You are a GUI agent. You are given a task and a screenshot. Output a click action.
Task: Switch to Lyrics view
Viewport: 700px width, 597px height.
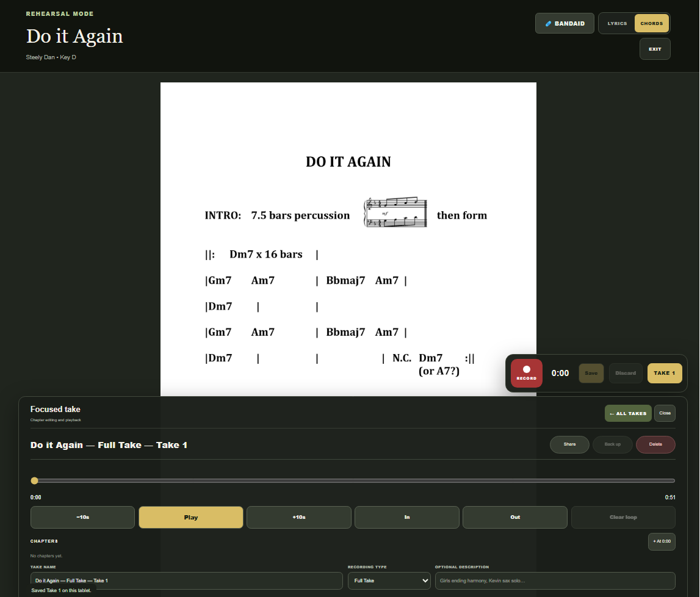pyautogui.click(x=617, y=23)
